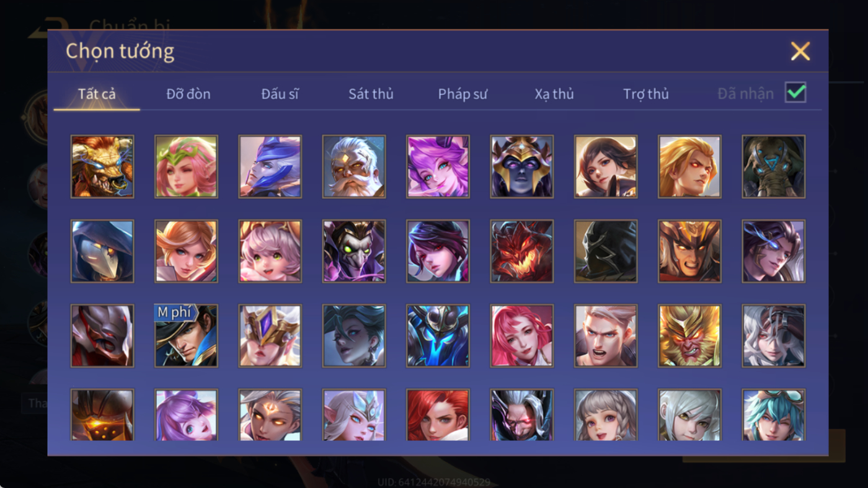The height and width of the screenshot is (488, 868).
Task: Filter by the 'Xạ thủ' tab
Action: 554,94
